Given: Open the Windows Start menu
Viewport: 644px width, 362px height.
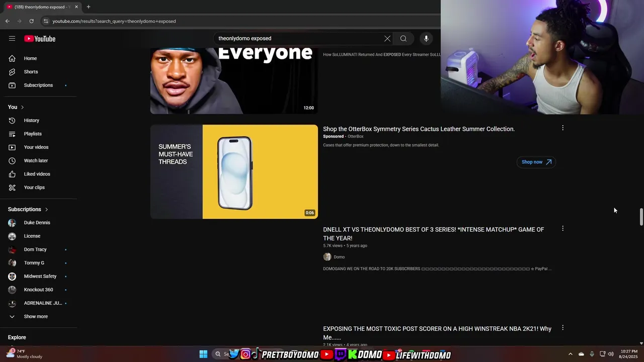Looking at the screenshot, I should pyautogui.click(x=203, y=354).
